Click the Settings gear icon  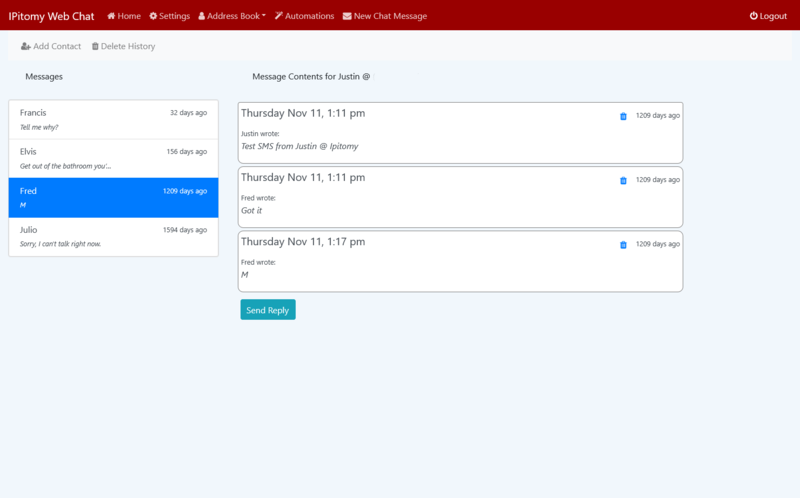[x=153, y=16]
